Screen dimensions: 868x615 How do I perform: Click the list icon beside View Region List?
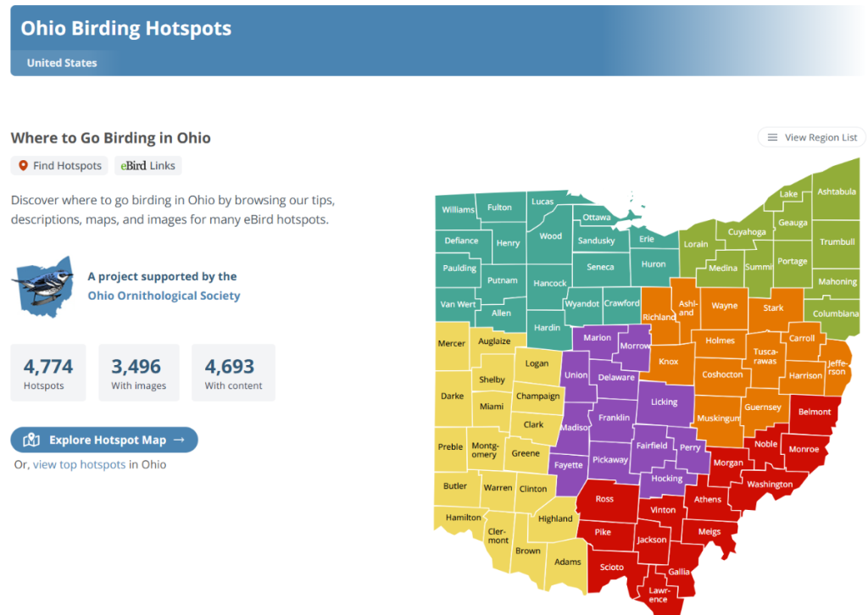click(774, 136)
